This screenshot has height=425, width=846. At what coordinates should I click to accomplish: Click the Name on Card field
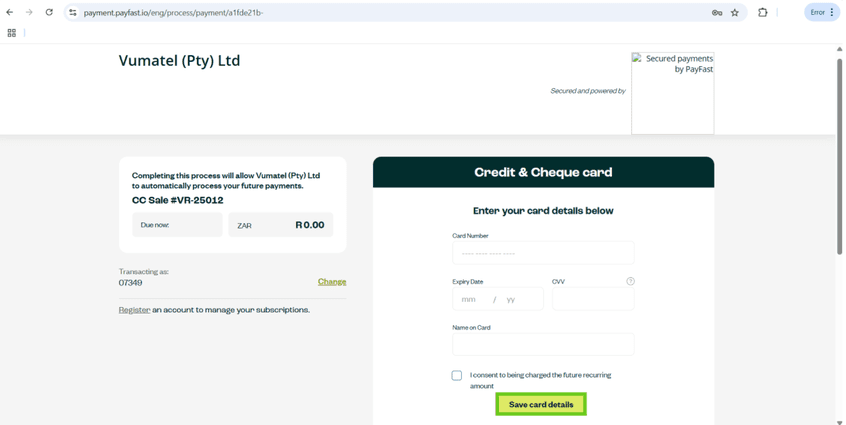(543, 344)
